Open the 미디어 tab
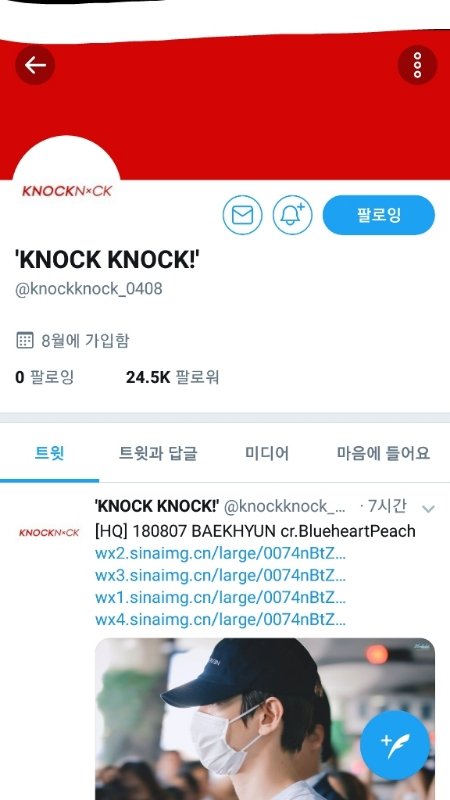 click(267, 453)
